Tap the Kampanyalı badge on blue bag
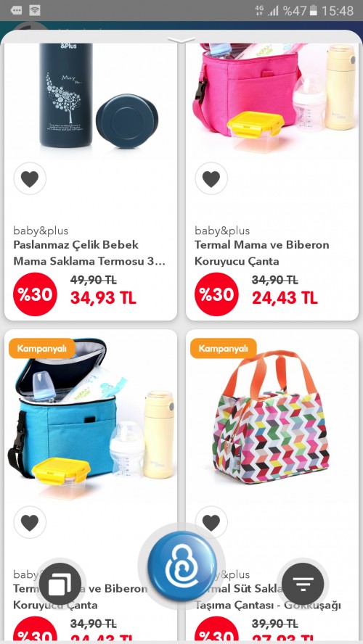 point(42,348)
